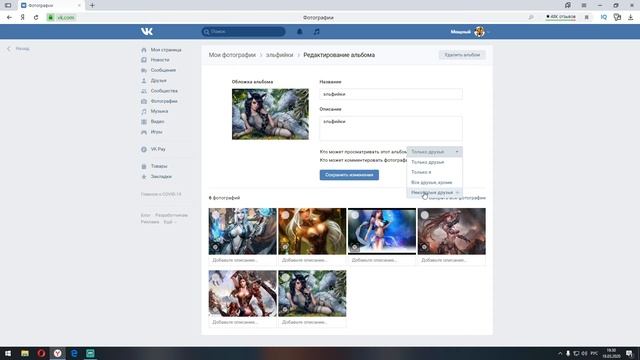Click the Описание text area

tap(391, 128)
